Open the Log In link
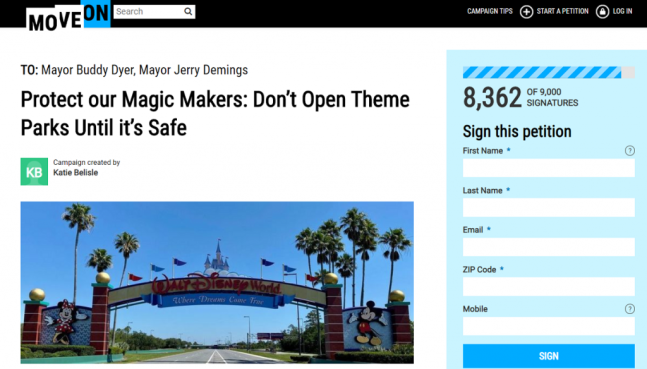647x369 pixels. pos(622,11)
